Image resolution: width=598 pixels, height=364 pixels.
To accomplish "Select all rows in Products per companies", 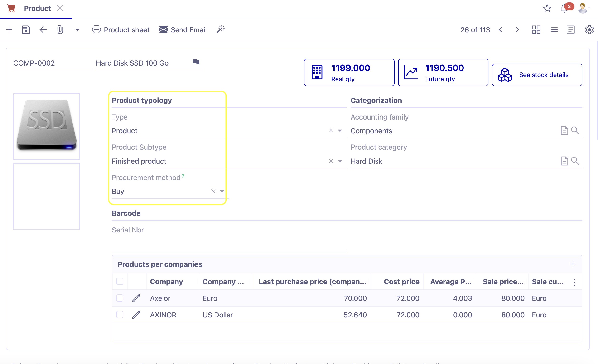I will click(x=120, y=281).
